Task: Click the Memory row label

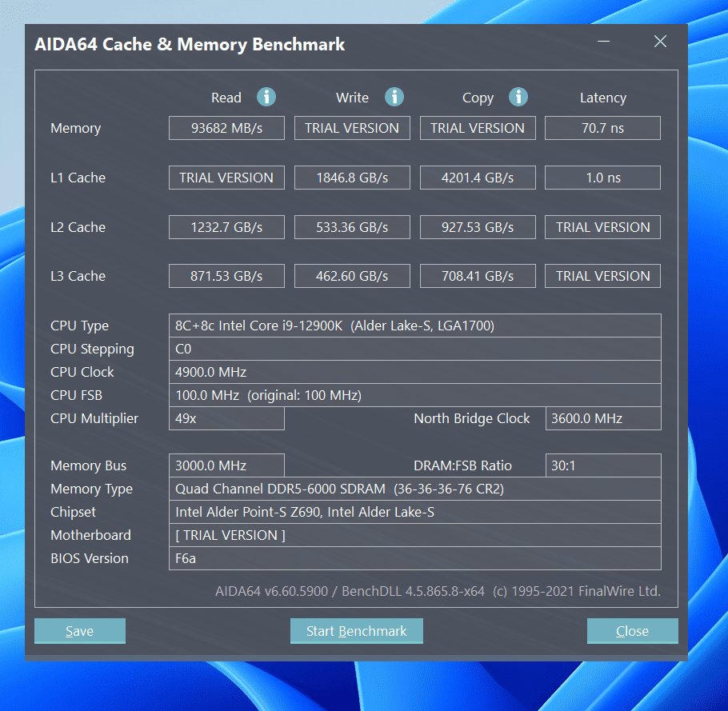Action: [x=76, y=129]
